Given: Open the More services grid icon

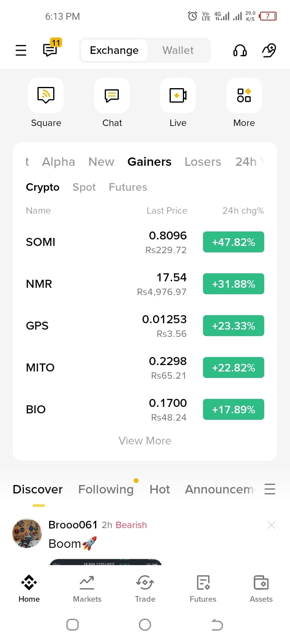Looking at the screenshot, I should (244, 95).
